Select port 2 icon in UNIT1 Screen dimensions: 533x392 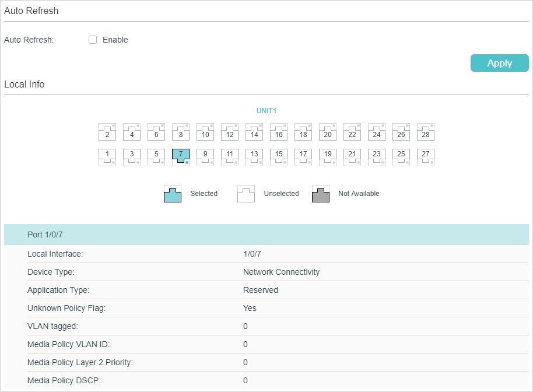point(107,132)
